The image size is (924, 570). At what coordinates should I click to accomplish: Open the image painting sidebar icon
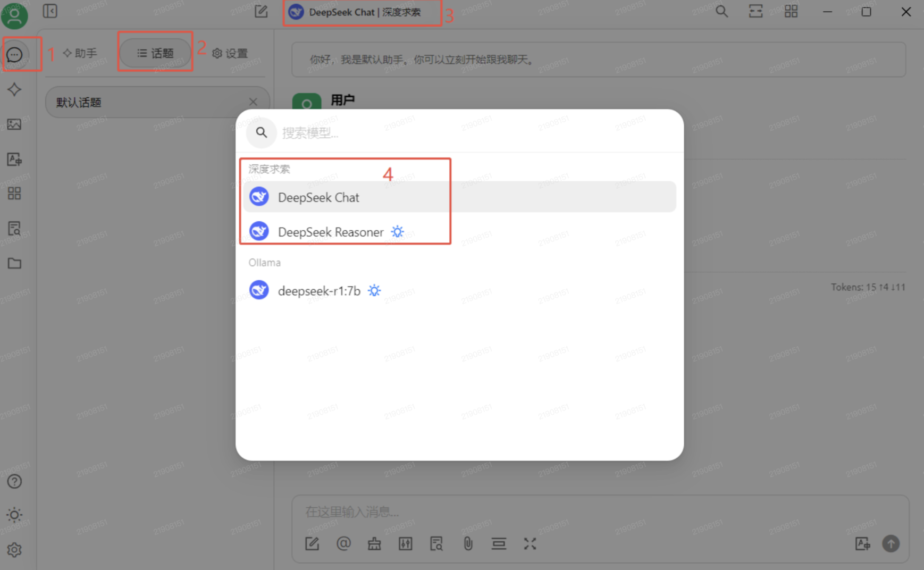point(14,124)
